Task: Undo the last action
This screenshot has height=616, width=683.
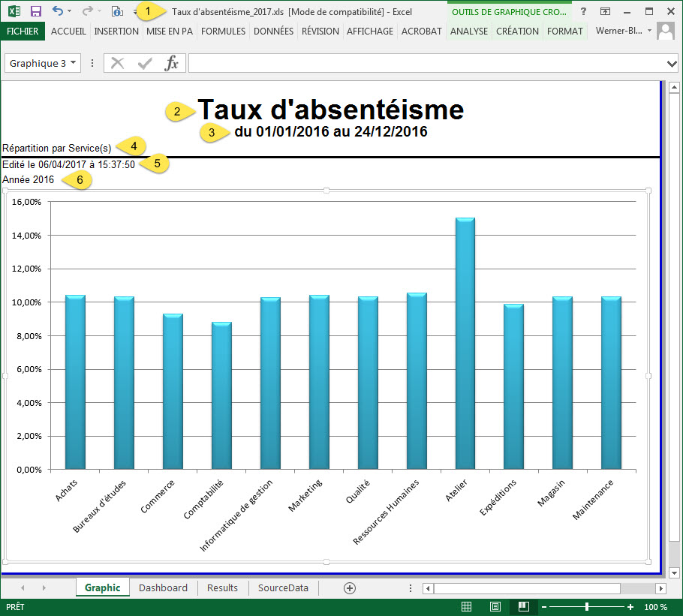Action: 58,11
